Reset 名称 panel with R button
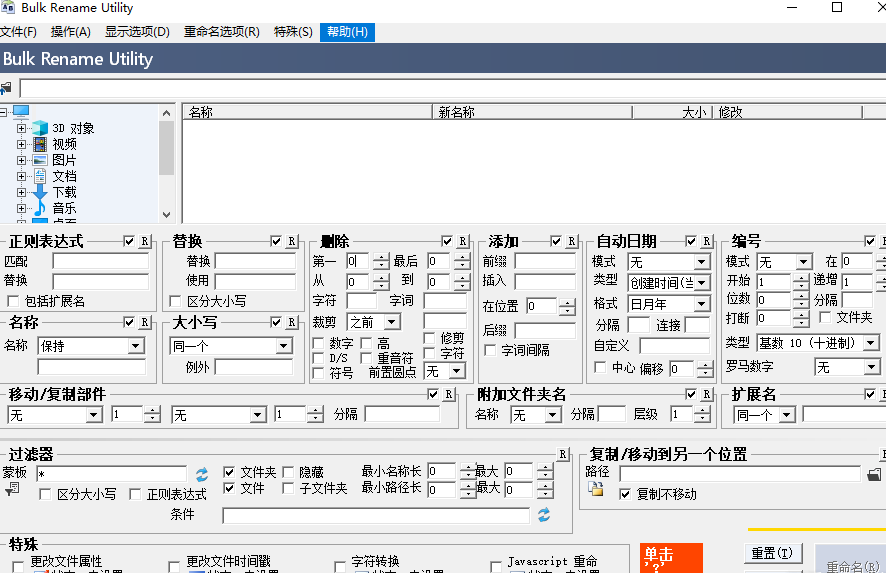 (145, 322)
